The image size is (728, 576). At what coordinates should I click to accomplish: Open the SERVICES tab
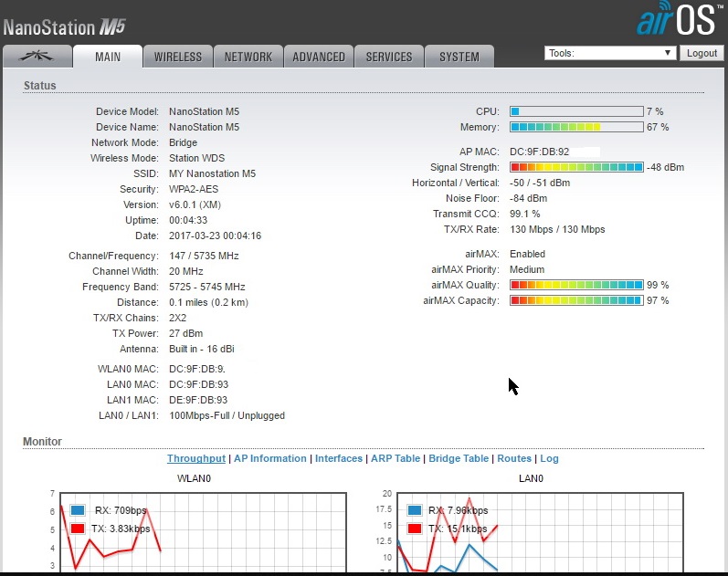click(x=389, y=57)
